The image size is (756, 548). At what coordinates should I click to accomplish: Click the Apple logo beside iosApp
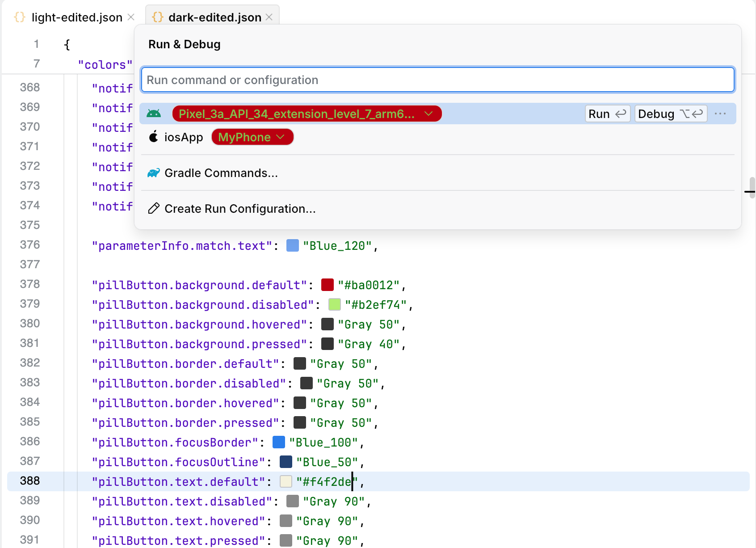tap(154, 137)
